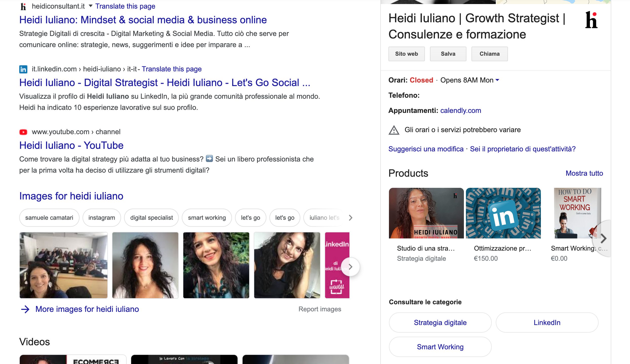The width and height of the screenshot is (630, 364).
Task: Click the LinkedIn favicon beside it.linkedin.com
Action: point(23,69)
